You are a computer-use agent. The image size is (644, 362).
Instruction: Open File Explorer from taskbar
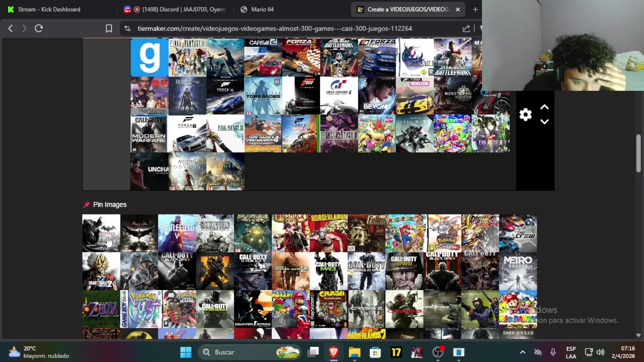(354, 352)
